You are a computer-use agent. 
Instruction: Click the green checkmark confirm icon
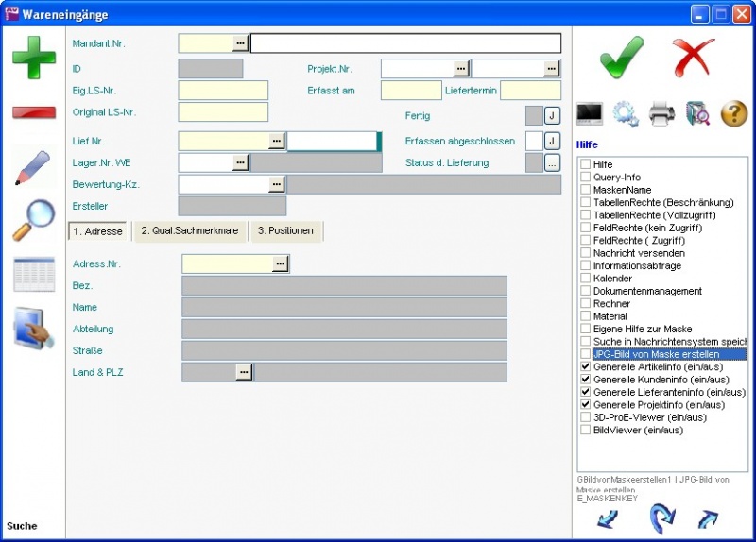point(622,58)
